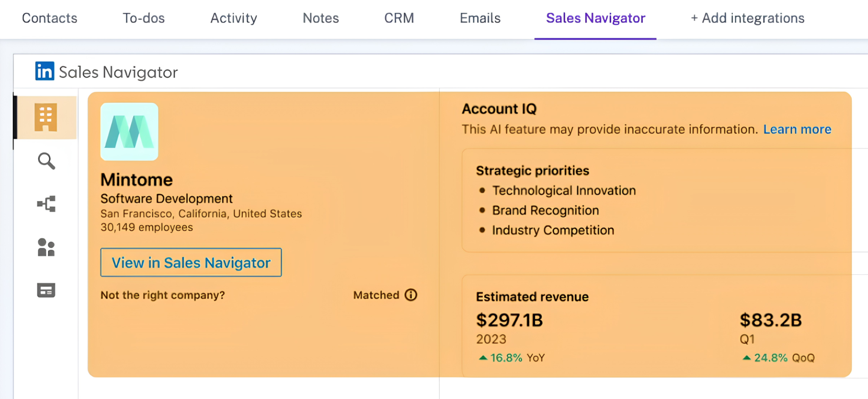Image resolution: width=868 pixels, height=399 pixels.
Task: Click the $83.2B Q1 revenue value
Action: point(771,320)
